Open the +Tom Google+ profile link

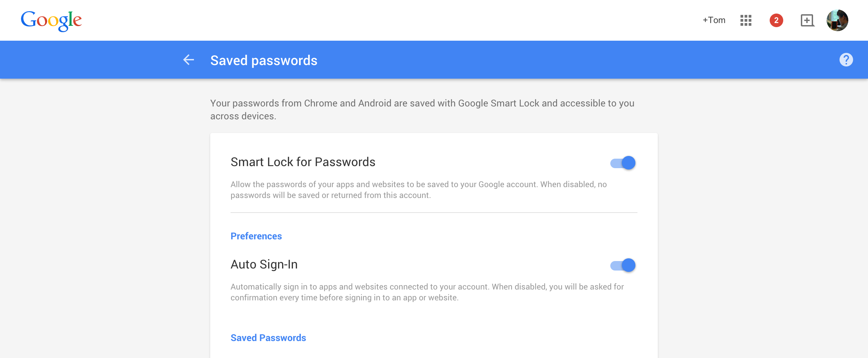(714, 20)
